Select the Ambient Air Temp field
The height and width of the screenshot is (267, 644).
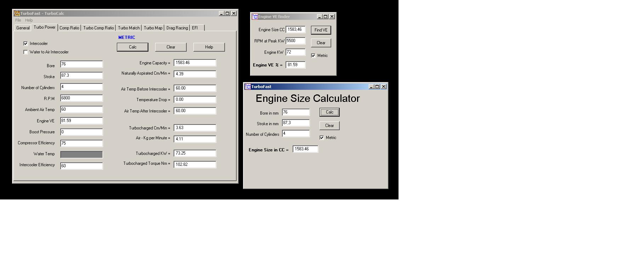point(81,109)
